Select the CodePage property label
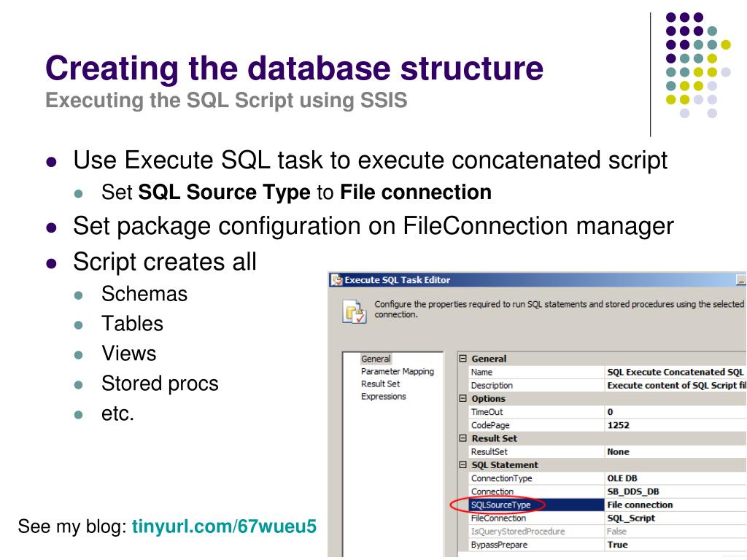 click(x=489, y=425)
